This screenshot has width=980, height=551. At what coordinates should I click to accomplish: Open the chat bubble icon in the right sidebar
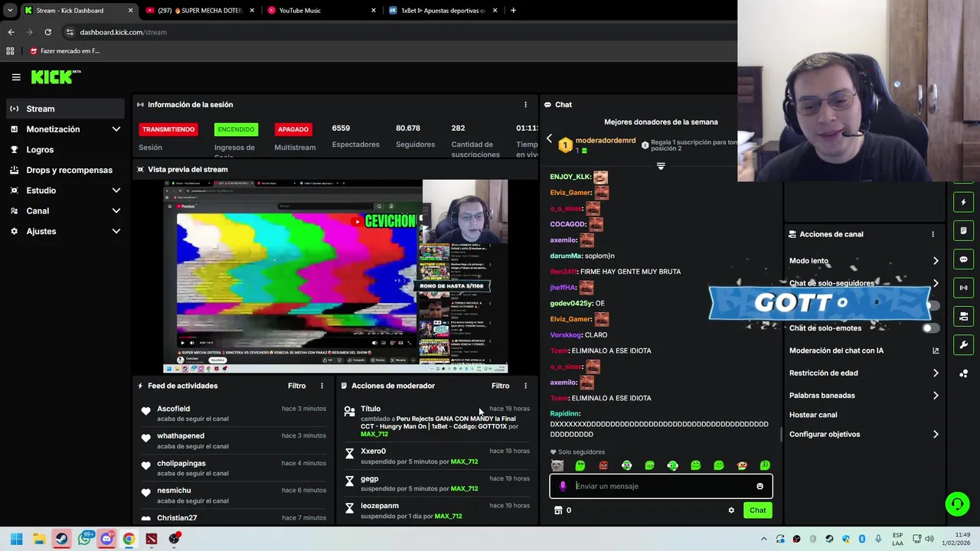pyautogui.click(x=963, y=259)
